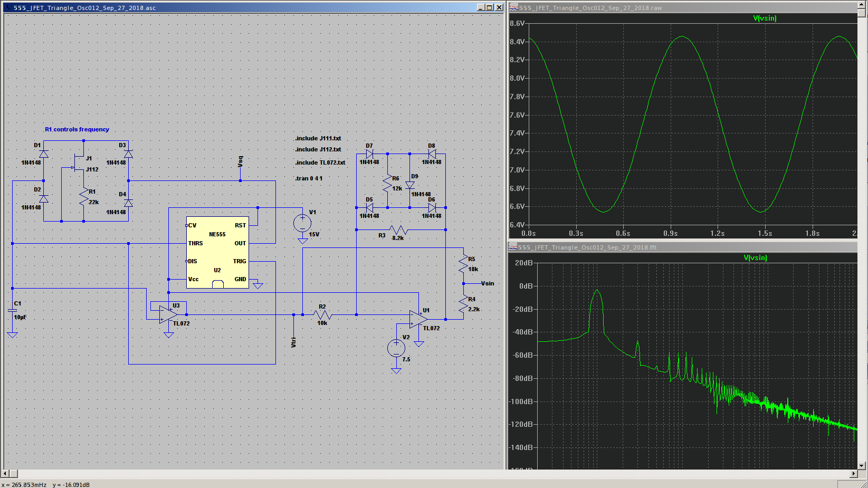Image resolution: width=868 pixels, height=488 pixels.
Task: Click the 22k value of resistor R1
Action: pyautogui.click(x=93, y=202)
